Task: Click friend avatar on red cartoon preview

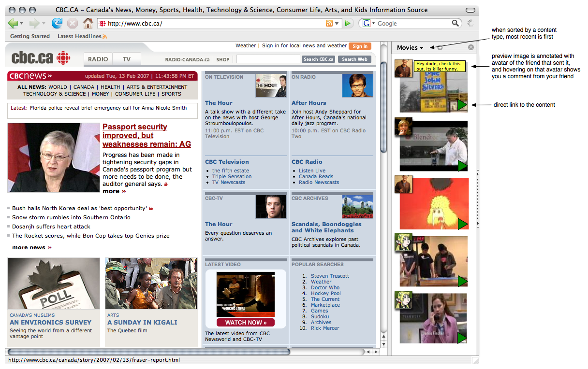Action: (403, 184)
